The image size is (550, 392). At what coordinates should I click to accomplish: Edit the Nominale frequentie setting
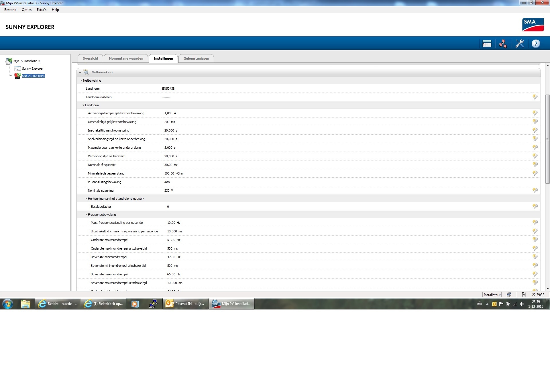tap(535, 164)
